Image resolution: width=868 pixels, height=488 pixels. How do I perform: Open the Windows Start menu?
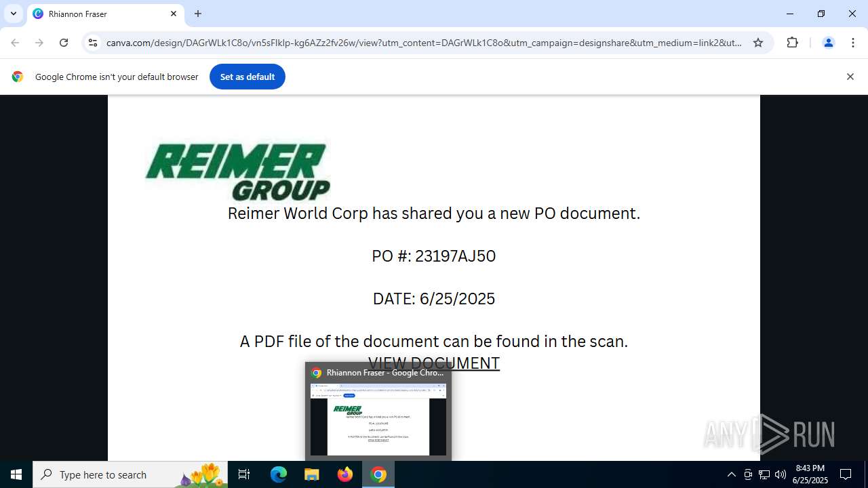(16, 474)
